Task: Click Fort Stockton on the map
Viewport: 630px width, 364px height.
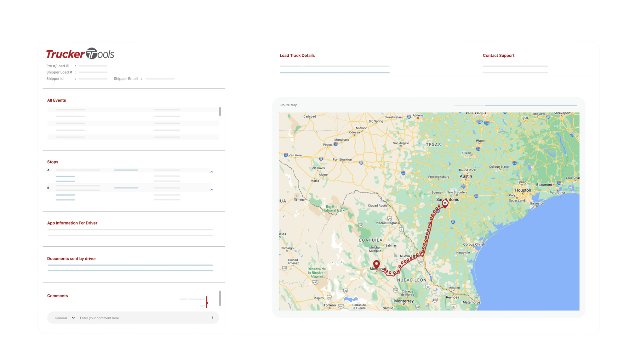Action: (x=342, y=160)
